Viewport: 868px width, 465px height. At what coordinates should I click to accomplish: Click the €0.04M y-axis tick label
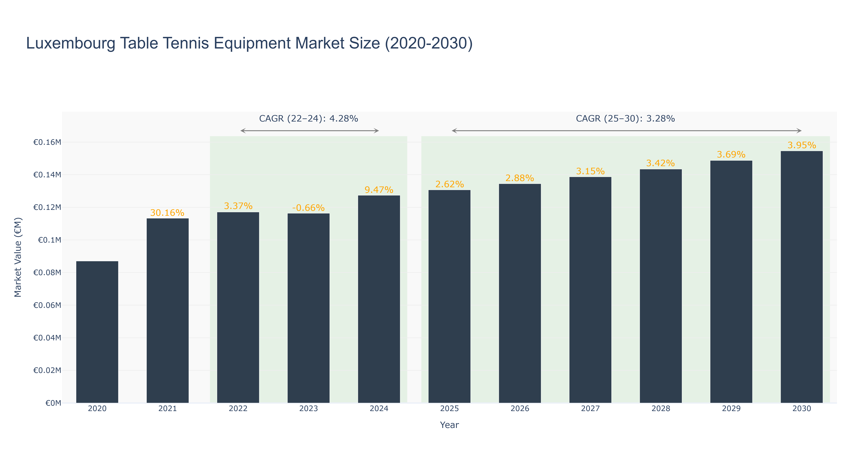point(47,338)
